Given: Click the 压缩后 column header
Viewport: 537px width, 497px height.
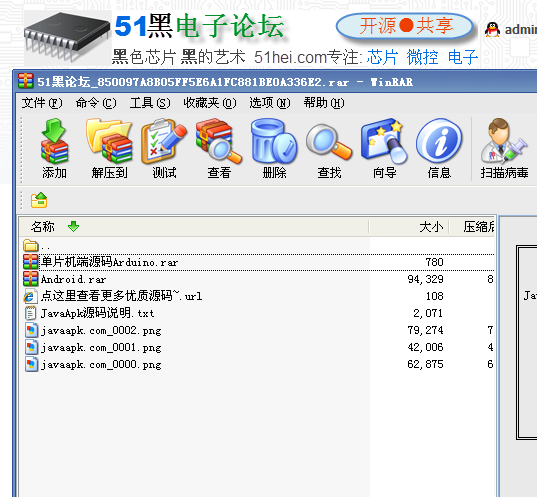Looking at the screenshot, I should coord(473,226).
